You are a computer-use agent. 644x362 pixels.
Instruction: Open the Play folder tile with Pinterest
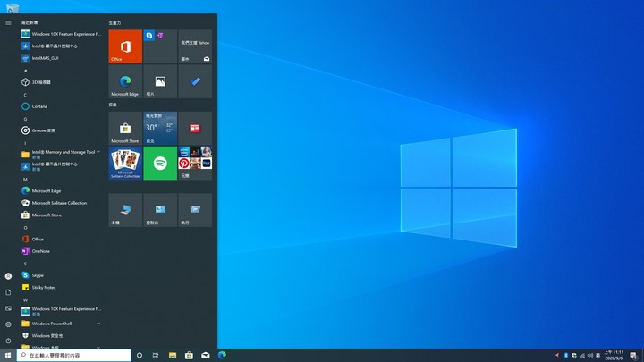pyautogui.click(x=195, y=163)
